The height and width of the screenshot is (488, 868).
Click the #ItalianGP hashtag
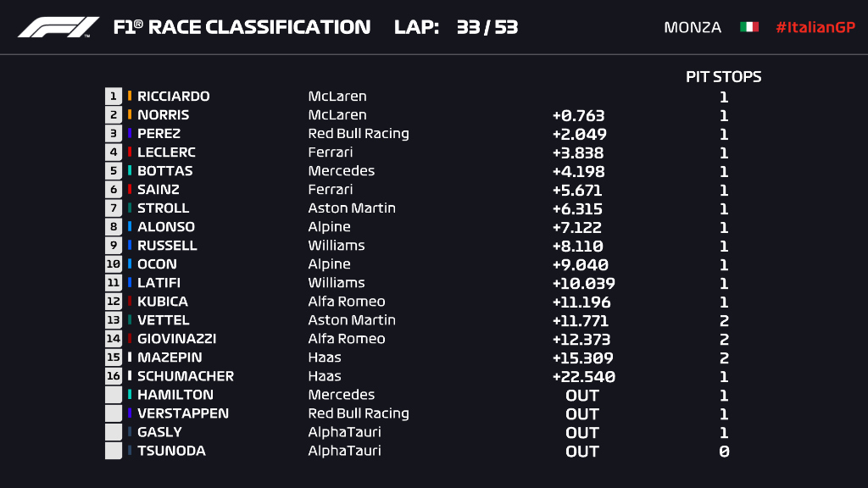815,27
